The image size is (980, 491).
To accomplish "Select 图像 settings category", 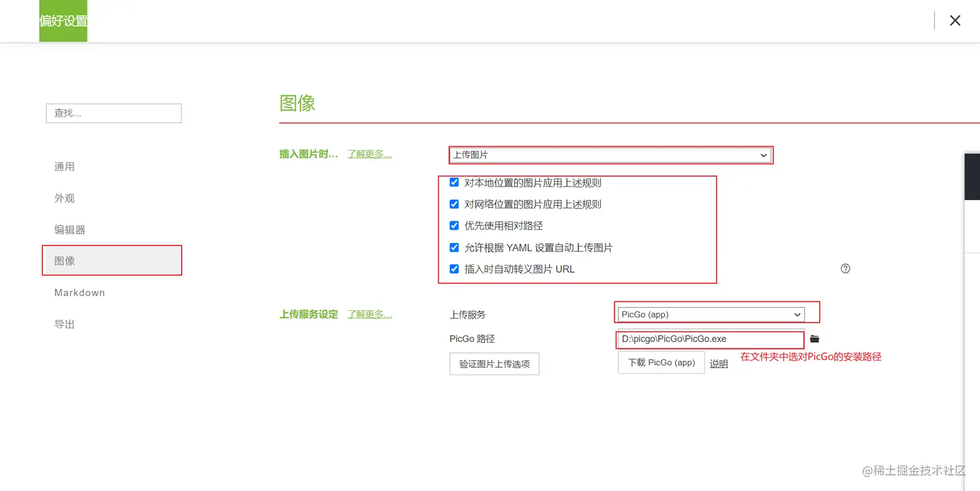I will pos(113,260).
